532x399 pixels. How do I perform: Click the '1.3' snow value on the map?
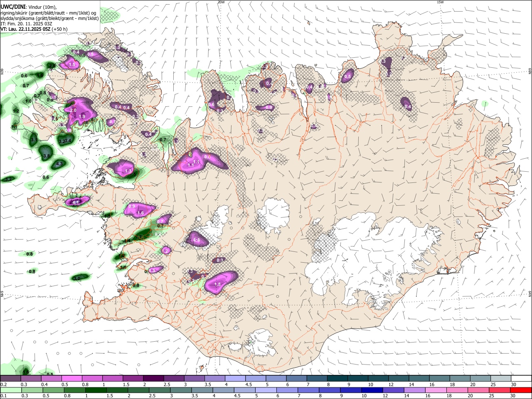128,171
